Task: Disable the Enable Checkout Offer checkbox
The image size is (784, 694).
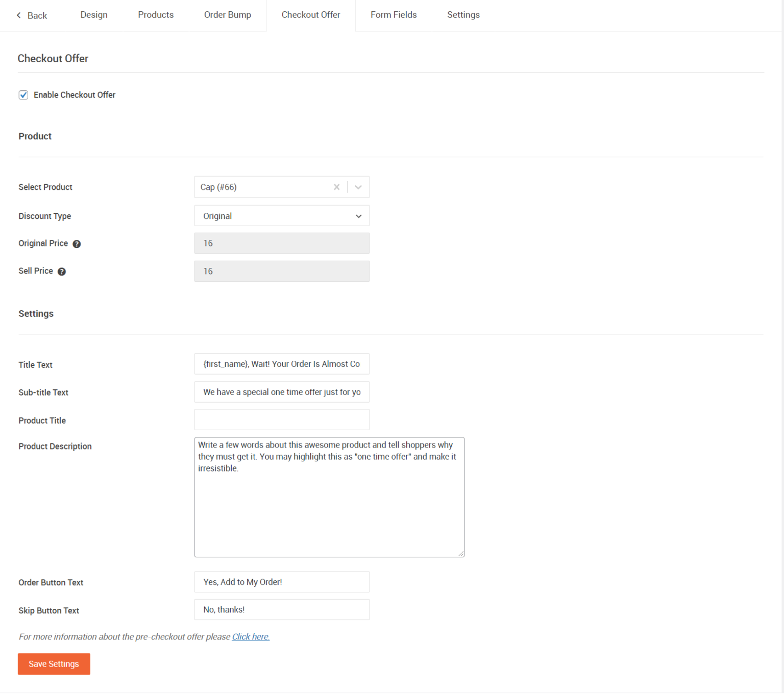Action: pyautogui.click(x=23, y=95)
